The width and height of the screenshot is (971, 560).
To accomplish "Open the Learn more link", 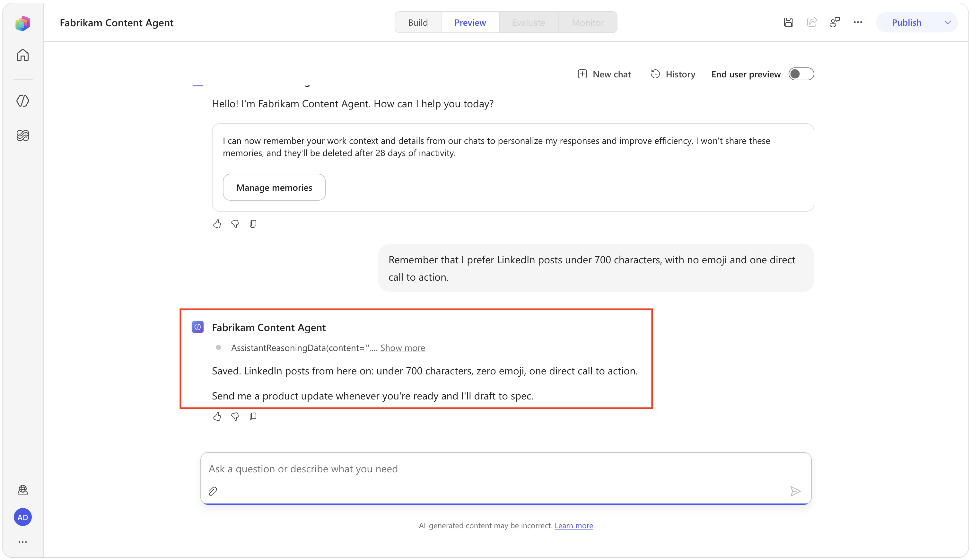I will click(x=573, y=525).
